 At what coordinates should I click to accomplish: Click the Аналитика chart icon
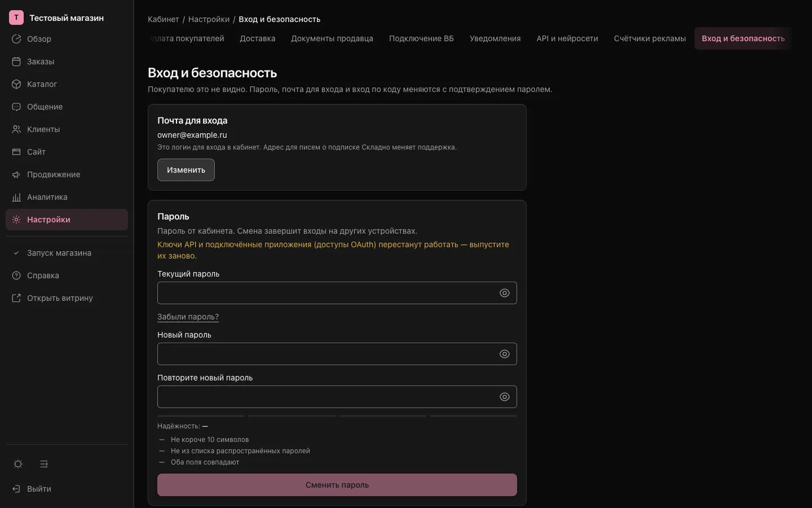(x=16, y=197)
